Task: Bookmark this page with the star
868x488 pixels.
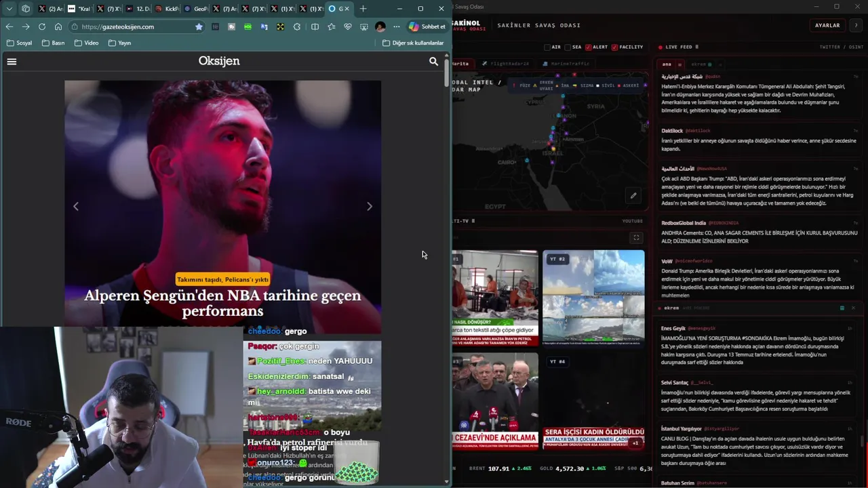Action: pos(199,26)
